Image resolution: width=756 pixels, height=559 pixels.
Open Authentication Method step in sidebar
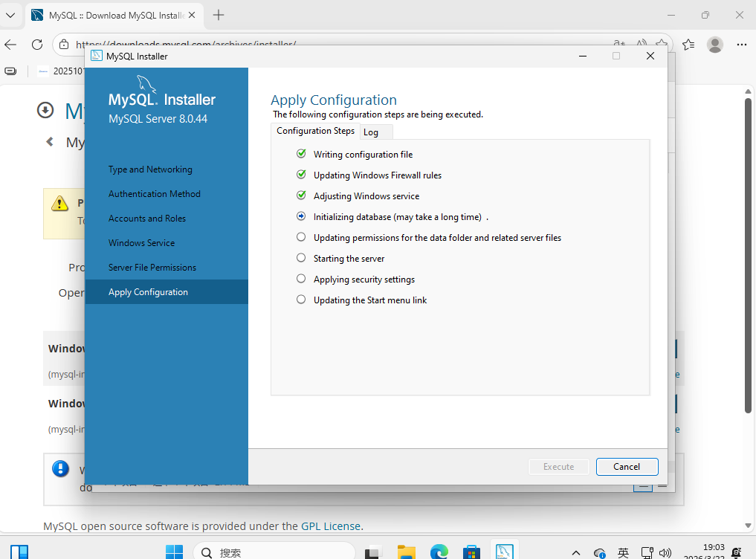[155, 194]
